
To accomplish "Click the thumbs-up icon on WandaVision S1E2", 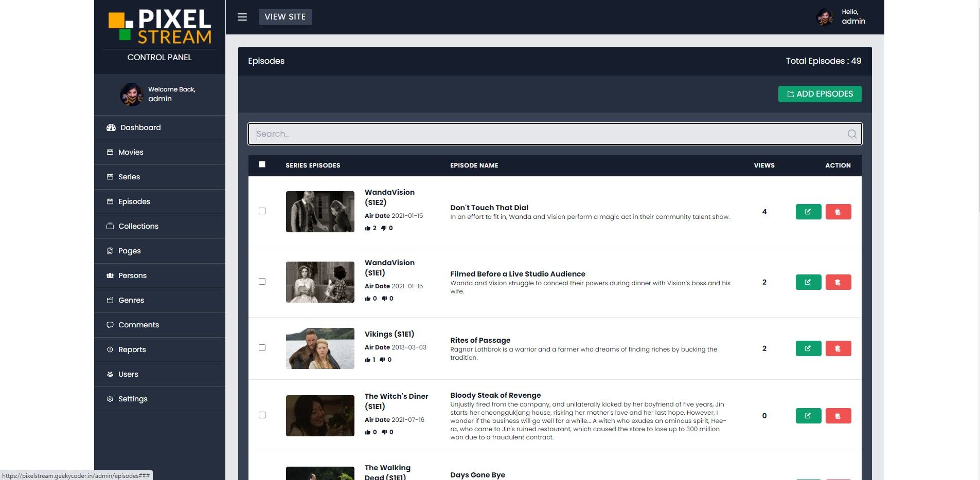I will 367,228.
